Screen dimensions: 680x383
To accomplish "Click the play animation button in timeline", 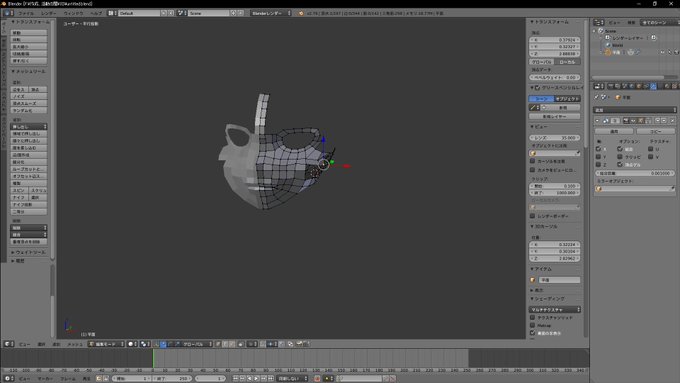I will point(256,379).
